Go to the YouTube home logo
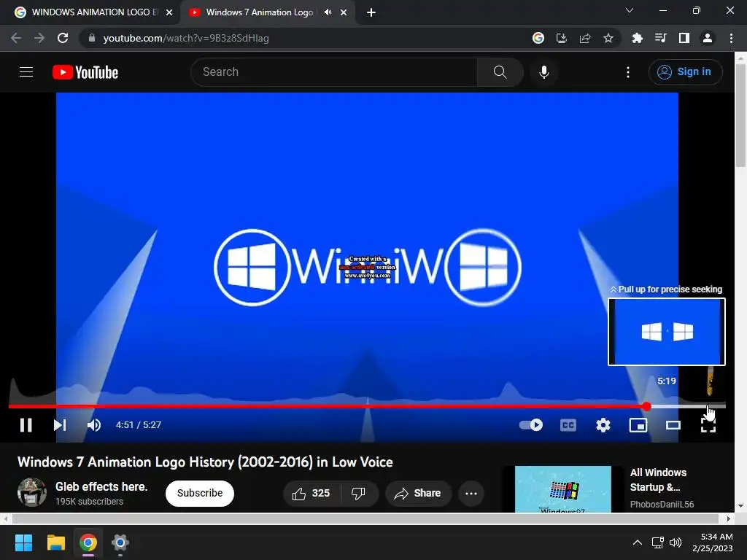This screenshot has height=560, width=747. 85,72
